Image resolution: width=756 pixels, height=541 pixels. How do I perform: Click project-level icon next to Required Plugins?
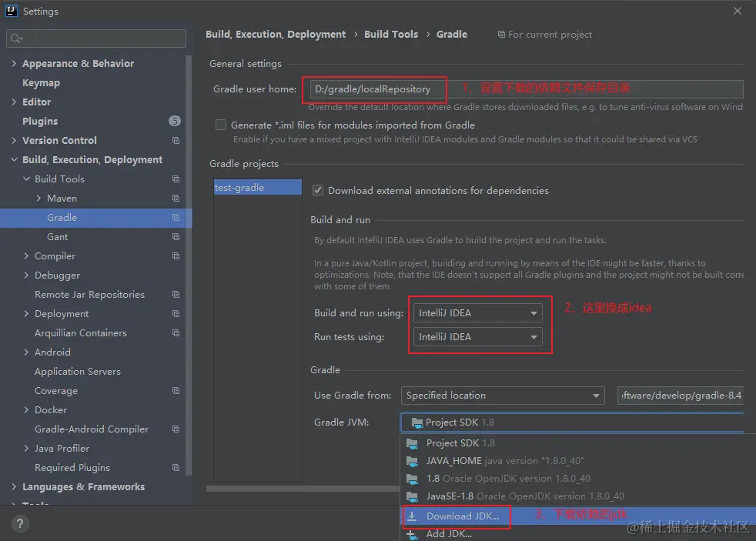(x=176, y=468)
